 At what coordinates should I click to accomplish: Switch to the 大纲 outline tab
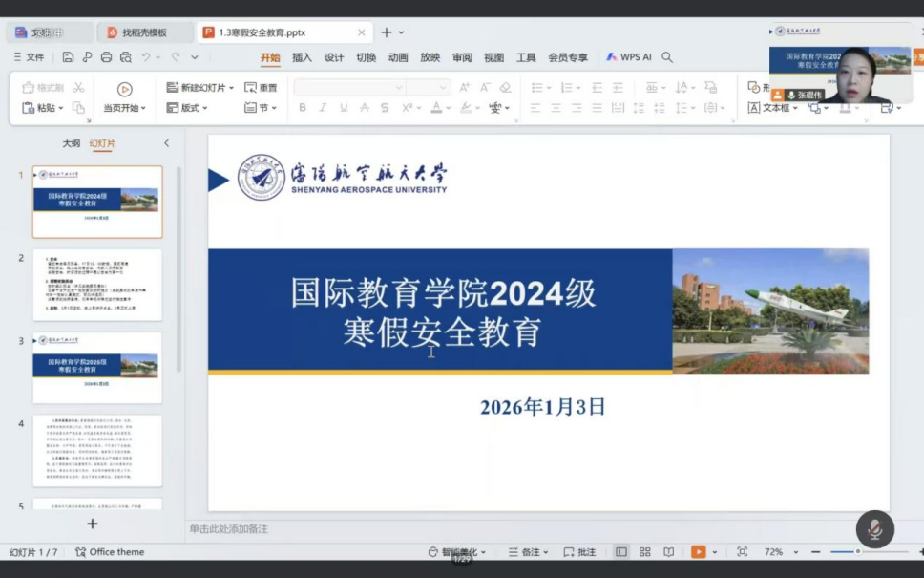pyautogui.click(x=72, y=143)
